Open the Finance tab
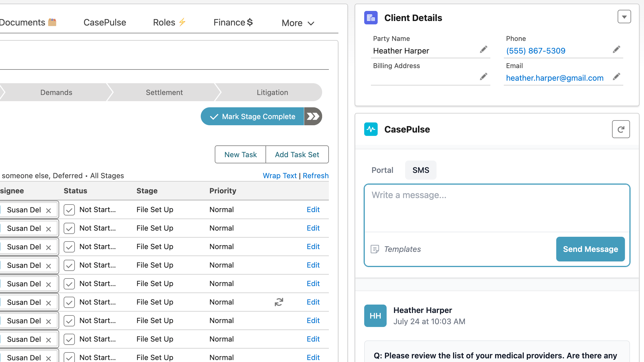Viewport: 644px width, 362px height. click(x=233, y=22)
